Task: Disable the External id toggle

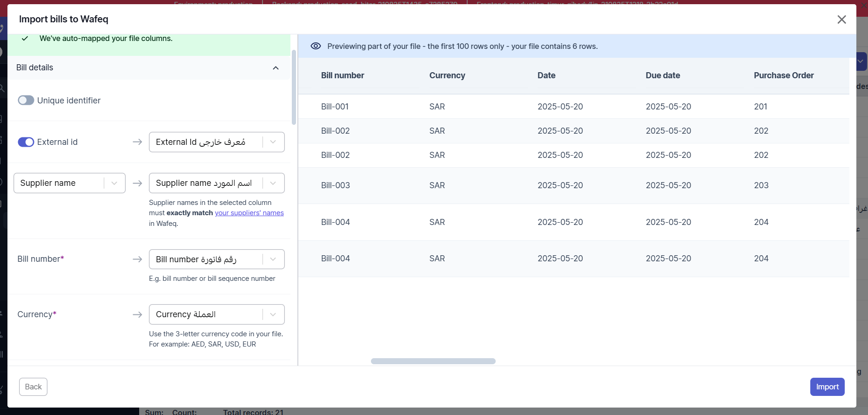Action: [26, 142]
